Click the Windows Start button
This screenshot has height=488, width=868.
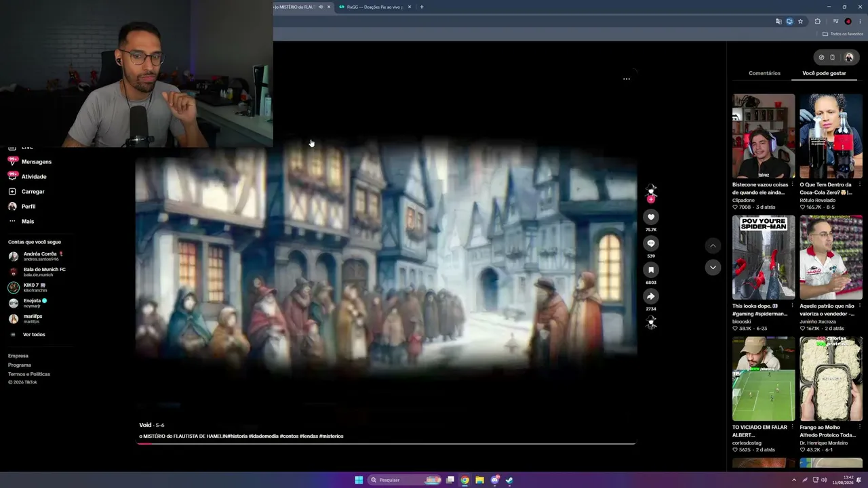[359, 480]
